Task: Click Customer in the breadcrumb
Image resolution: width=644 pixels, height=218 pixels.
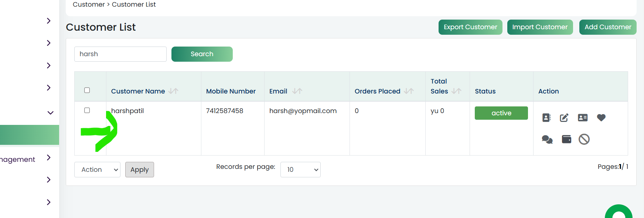Action: (89, 4)
